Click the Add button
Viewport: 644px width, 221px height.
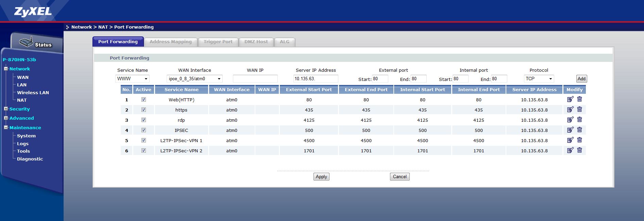click(x=581, y=79)
